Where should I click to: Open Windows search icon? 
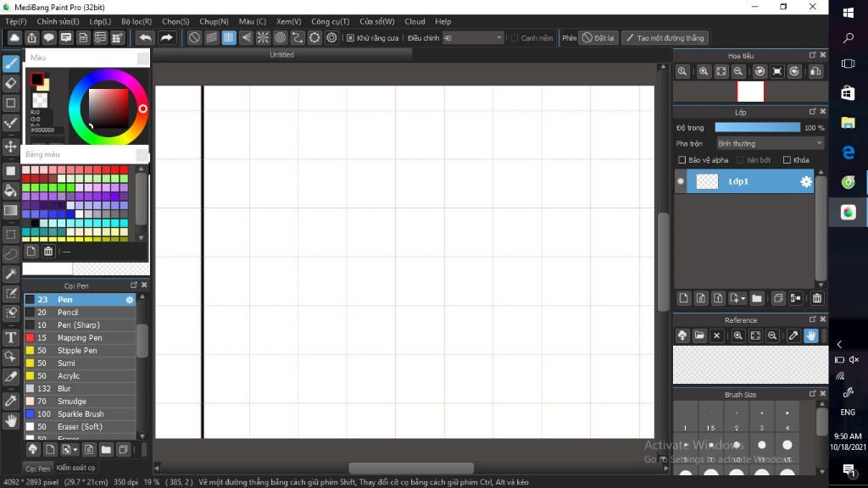point(848,38)
